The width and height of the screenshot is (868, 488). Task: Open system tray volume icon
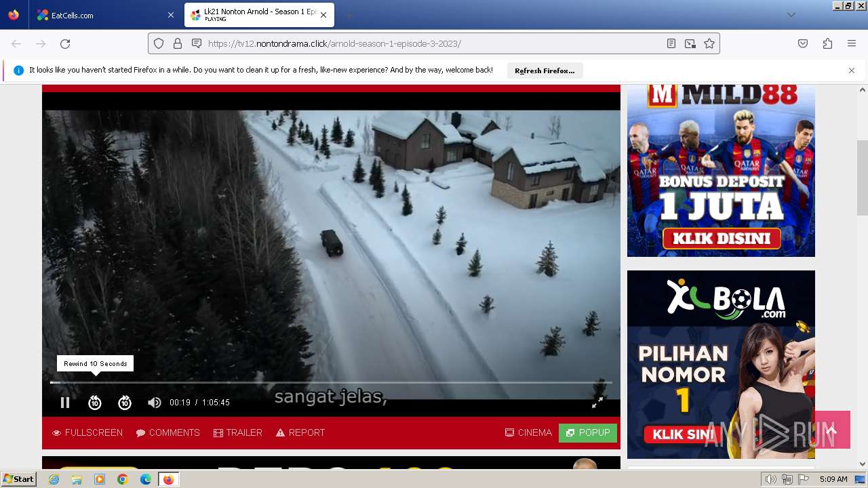(x=771, y=479)
